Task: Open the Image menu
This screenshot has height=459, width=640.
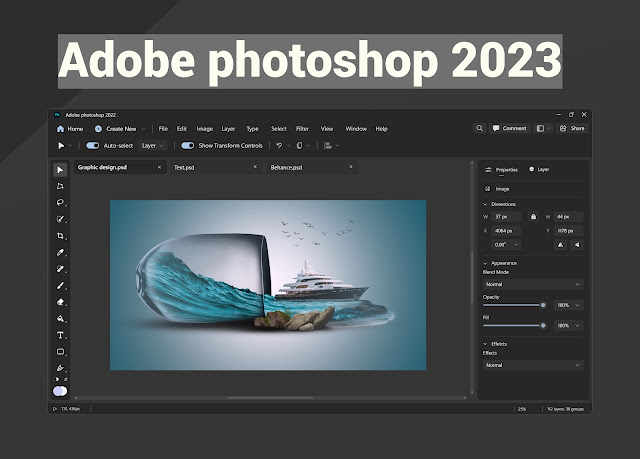Action: click(x=204, y=129)
